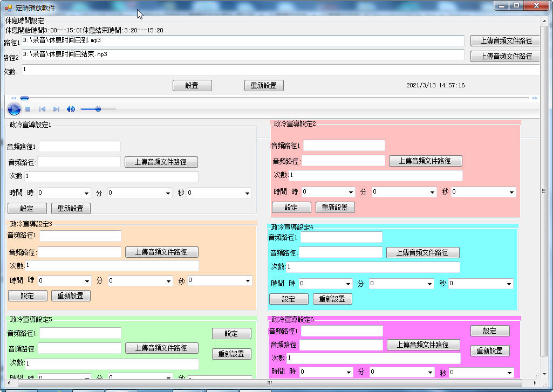Click 設定 button in pink 政令宣導設定2
553x392 pixels.
pyautogui.click(x=291, y=207)
